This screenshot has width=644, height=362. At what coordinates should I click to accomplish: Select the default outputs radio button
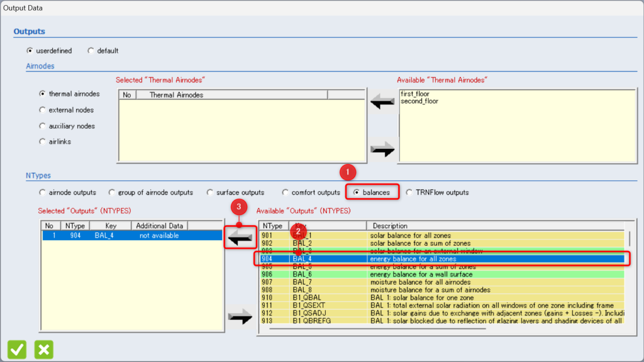(91, 50)
